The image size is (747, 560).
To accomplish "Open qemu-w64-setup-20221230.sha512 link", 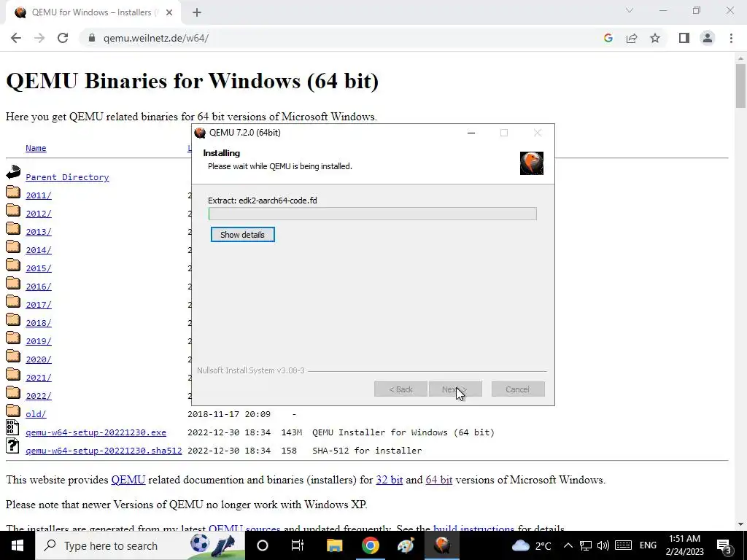I will (x=104, y=451).
